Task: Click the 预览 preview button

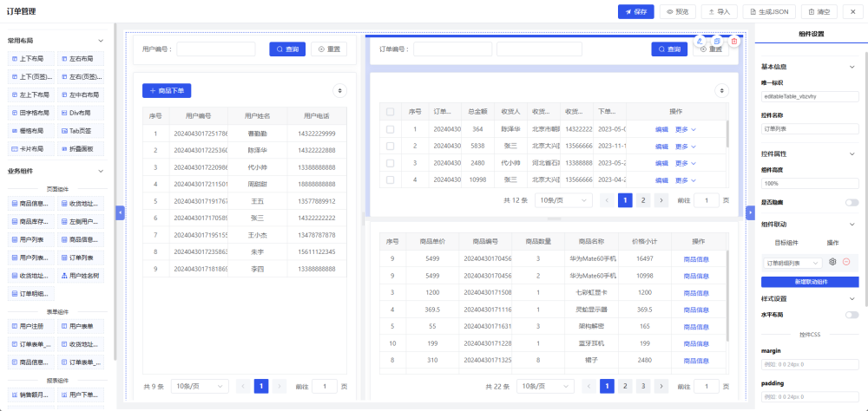Action: pyautogui.click(x=678, y=11)
